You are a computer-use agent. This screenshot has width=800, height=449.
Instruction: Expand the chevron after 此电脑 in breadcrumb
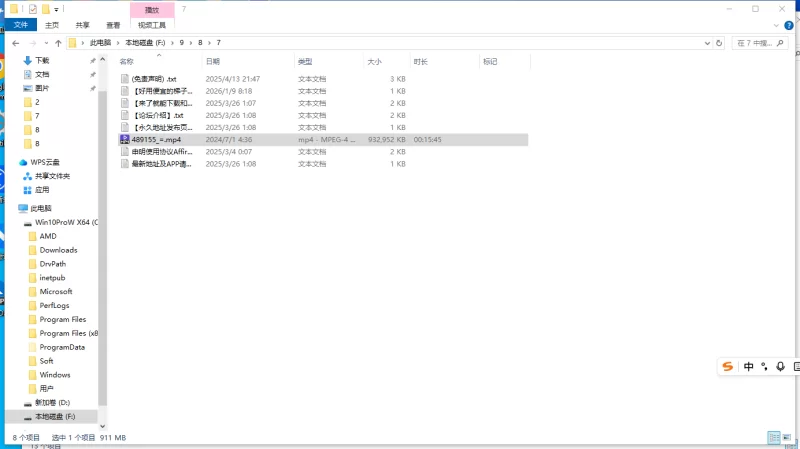coord(118,43)
